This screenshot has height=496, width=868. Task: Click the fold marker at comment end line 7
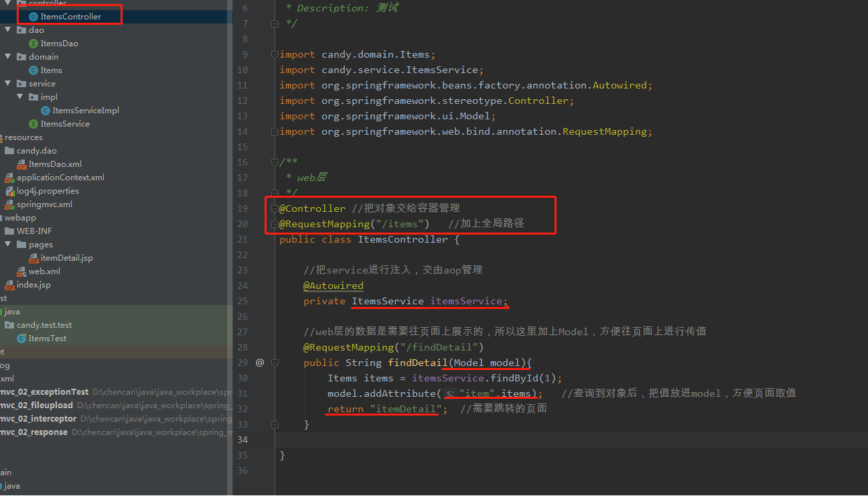coord(274,23)
